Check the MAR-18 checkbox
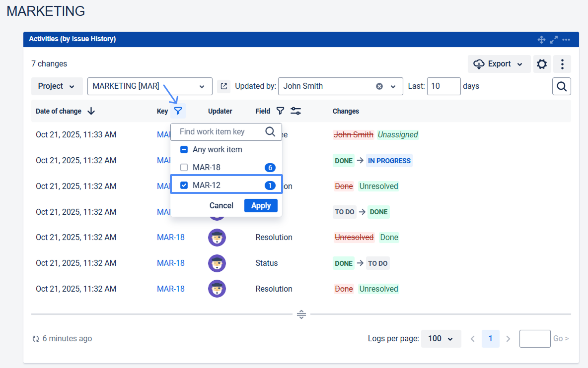This screenshot has height=368, width=588. click(x=184, y=168)
